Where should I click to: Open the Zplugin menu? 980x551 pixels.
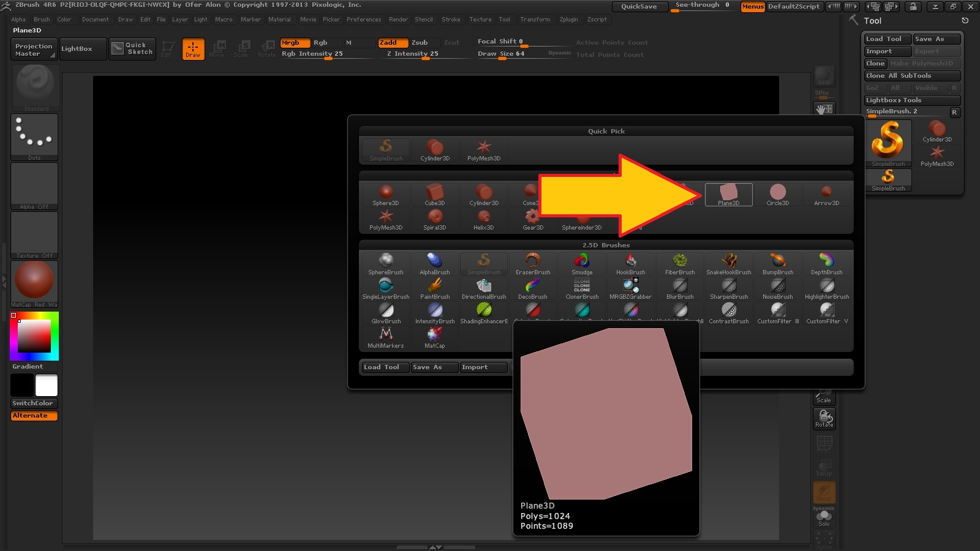pyautogui.click(x=569, y=20)
